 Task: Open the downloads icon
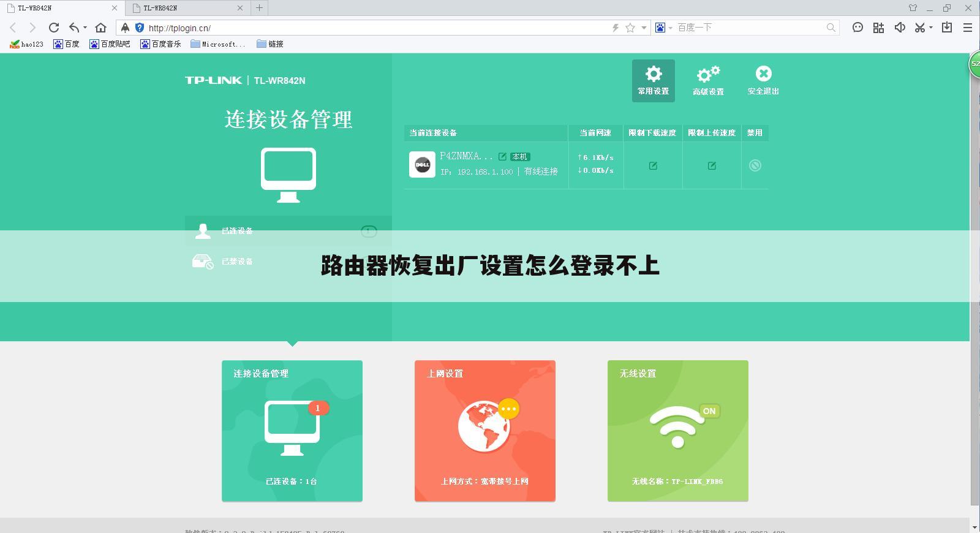point(947,28)
